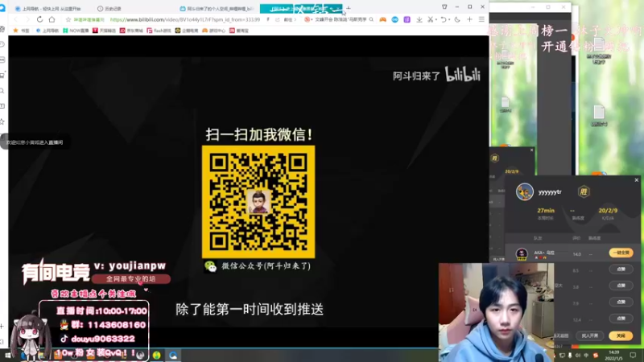This screenshot has height=362, width=644.
Task: Click the plus icon at bottom of left sidebar
Action: pos(2,326)
